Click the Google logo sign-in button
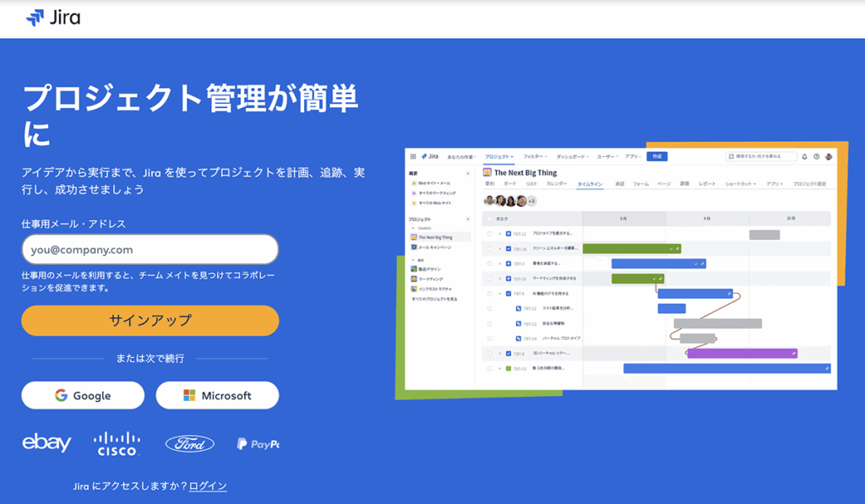865x504 pixels. pos(83,395)
